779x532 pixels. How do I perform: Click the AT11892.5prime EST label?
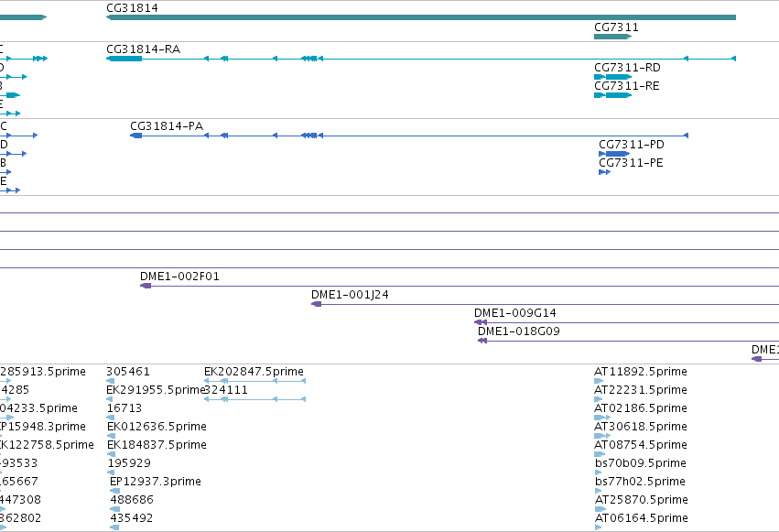[641, 372]
